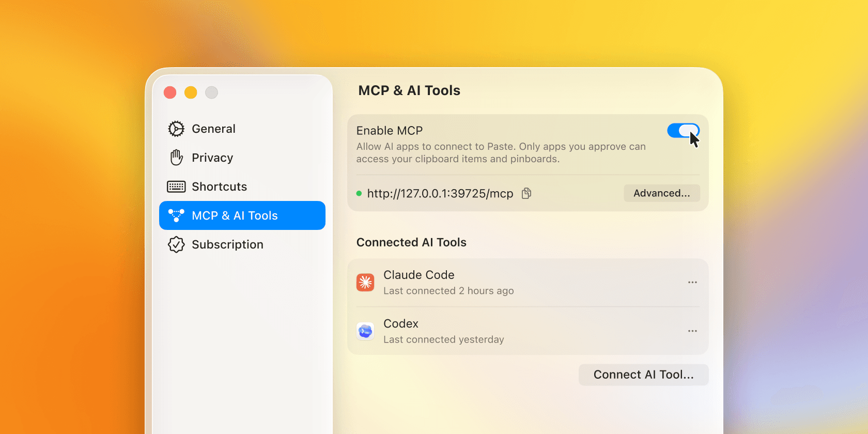Click the MCP & AI Tools page title

pos(409,90)
